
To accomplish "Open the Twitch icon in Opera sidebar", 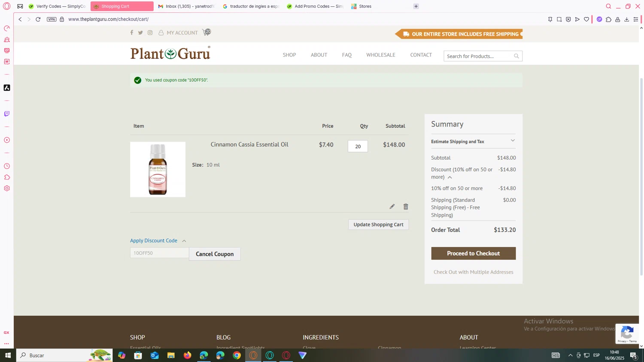I will [x=7, y=114].
